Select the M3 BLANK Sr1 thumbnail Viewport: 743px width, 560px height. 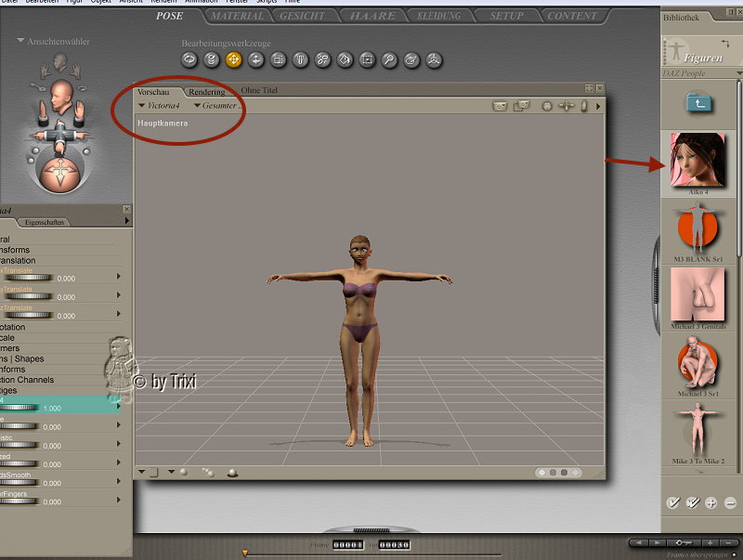coord(697,228)
